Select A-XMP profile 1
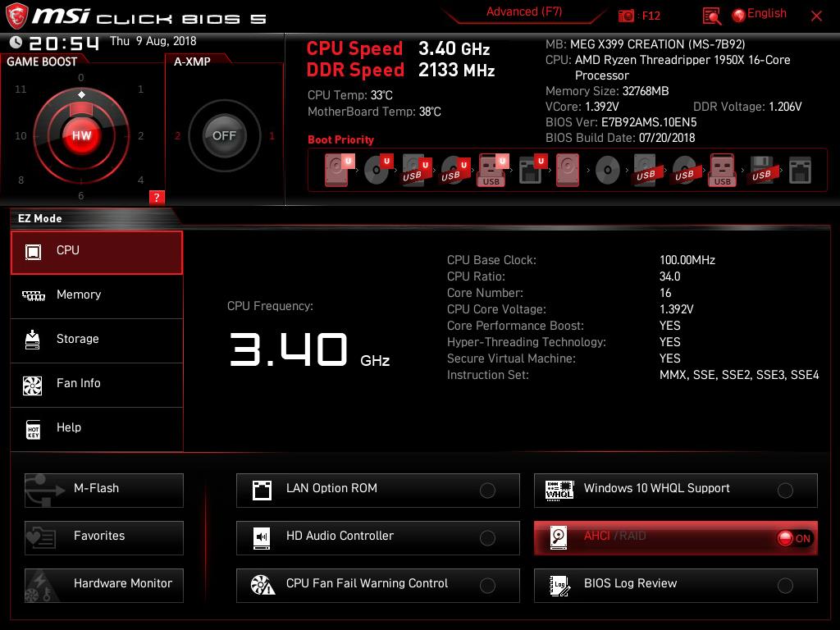This screenshot has height=630, width=840. pos(272,136)
